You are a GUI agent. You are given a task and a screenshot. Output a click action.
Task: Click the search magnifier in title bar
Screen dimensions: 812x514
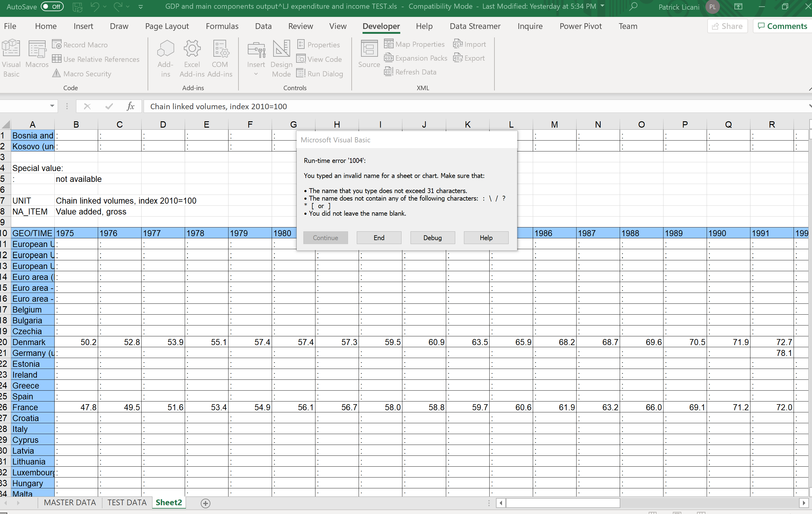click(633, 6)
